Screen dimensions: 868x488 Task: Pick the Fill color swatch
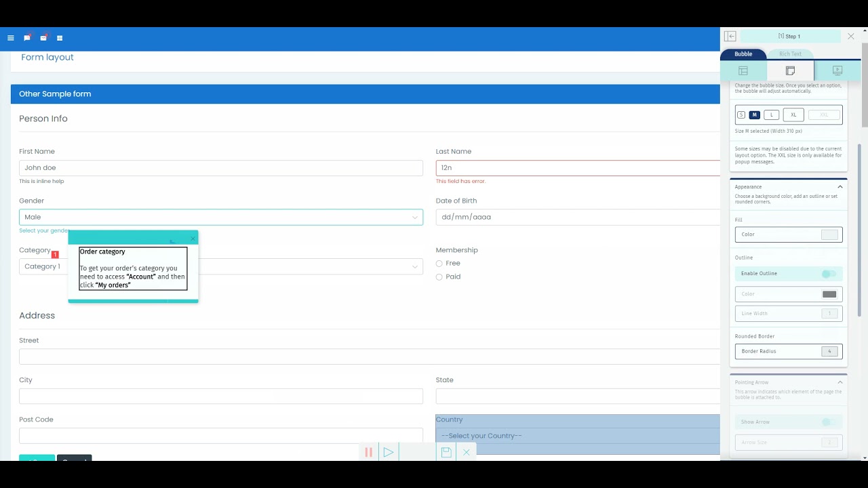[829, 235]
